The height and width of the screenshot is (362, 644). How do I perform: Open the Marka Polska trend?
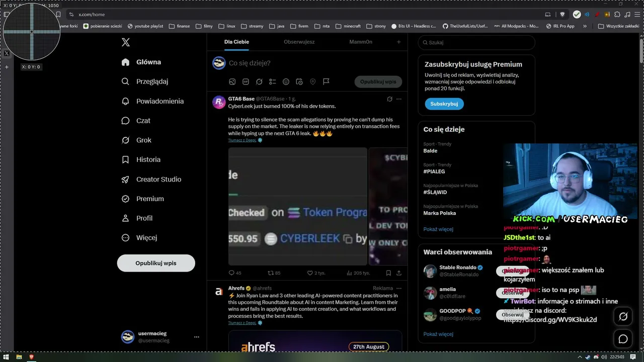tap(440, 213)
